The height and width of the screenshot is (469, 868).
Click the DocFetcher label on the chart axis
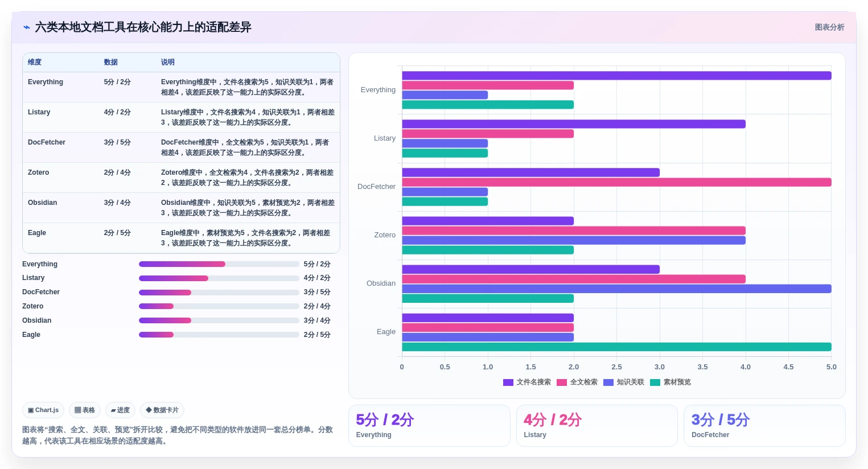tap(376, 187)
